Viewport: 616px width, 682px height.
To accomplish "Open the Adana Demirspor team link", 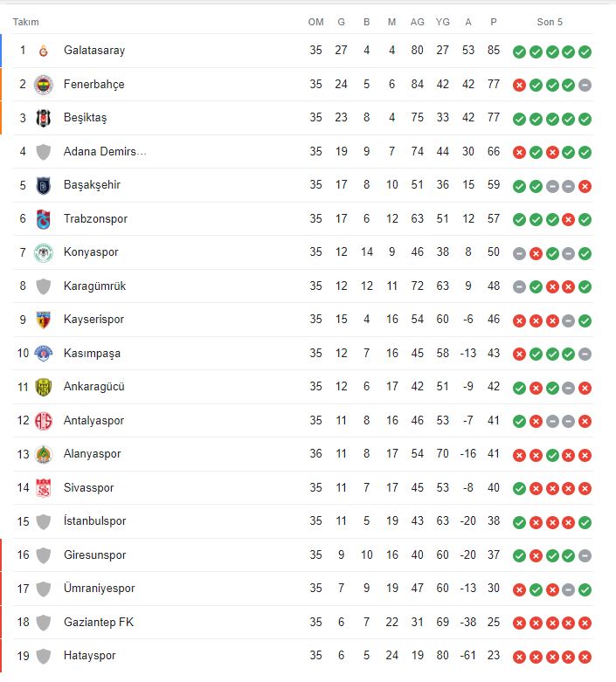I will click(x=105, y=152).
